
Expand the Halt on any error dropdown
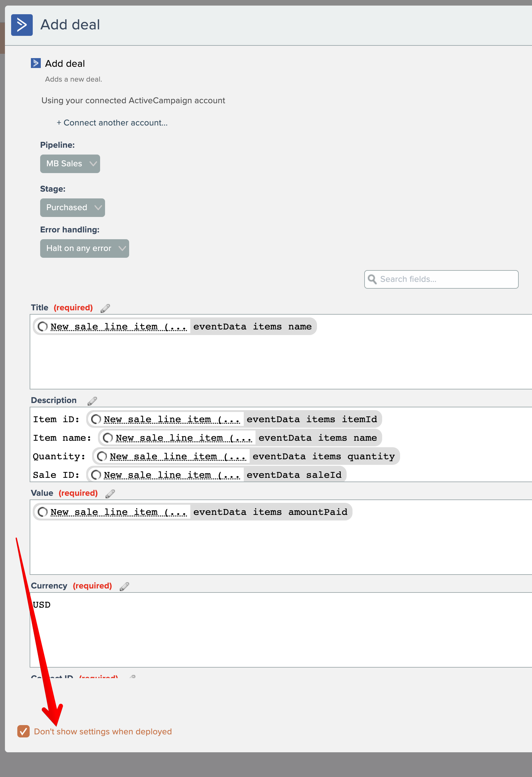[84, 248]
